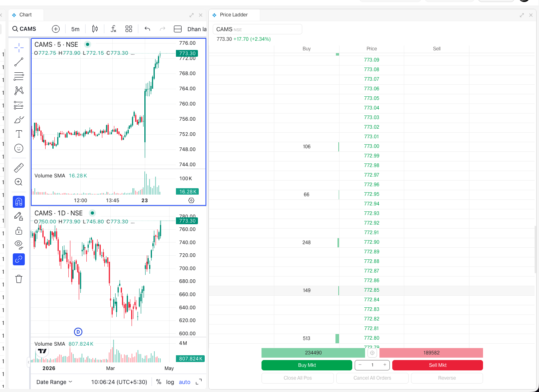Select the Chart tab

click(25, 15)
